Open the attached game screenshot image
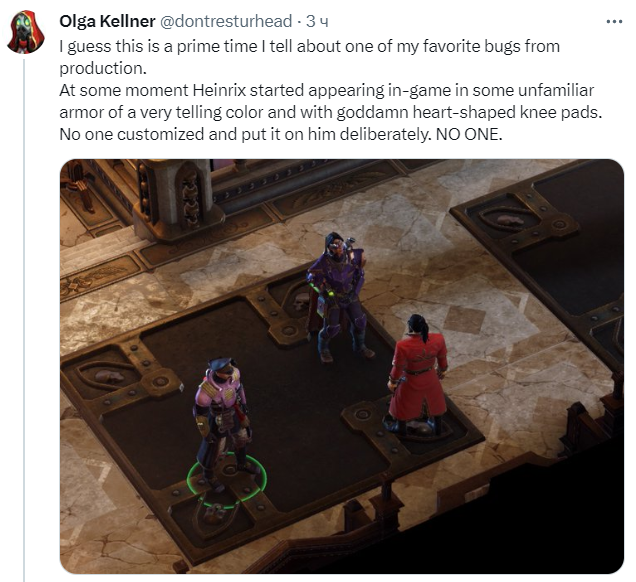 342,366
